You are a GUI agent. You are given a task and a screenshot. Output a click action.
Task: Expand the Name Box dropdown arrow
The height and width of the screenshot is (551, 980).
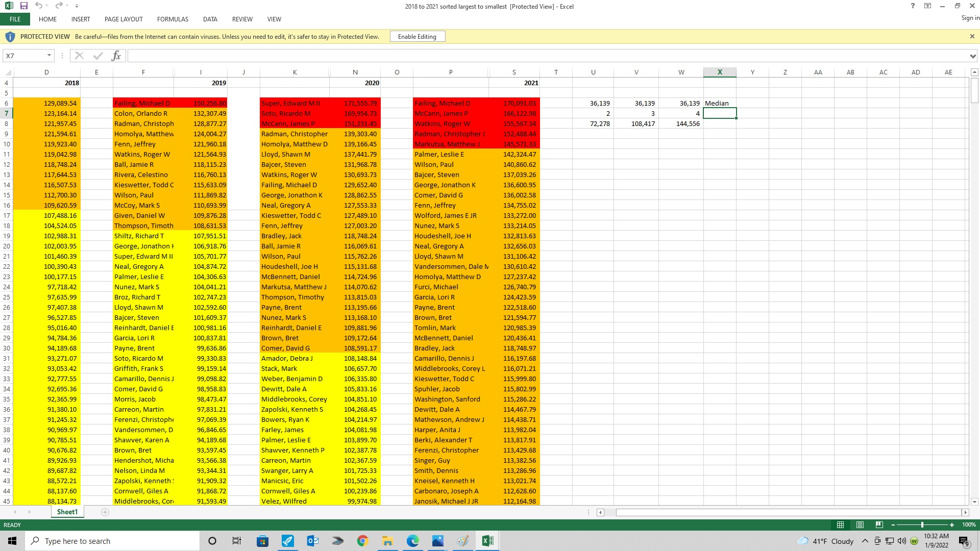coord(49,56)
